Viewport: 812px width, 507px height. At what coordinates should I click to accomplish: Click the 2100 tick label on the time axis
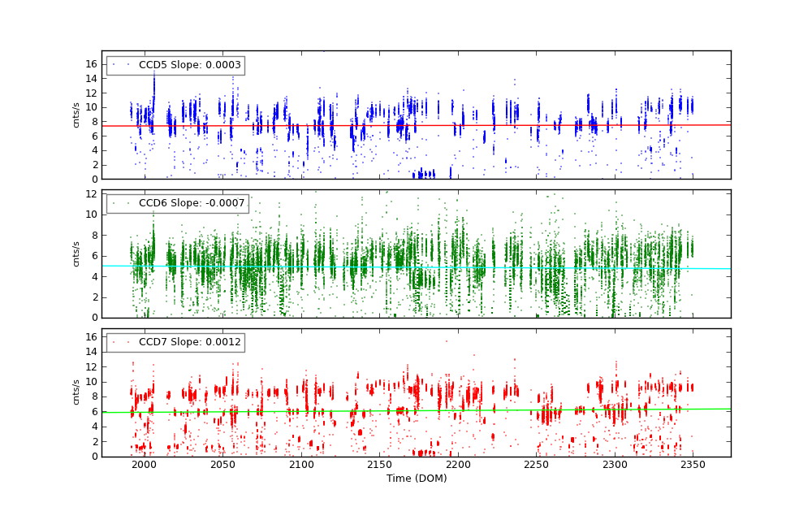pos(301,465)
